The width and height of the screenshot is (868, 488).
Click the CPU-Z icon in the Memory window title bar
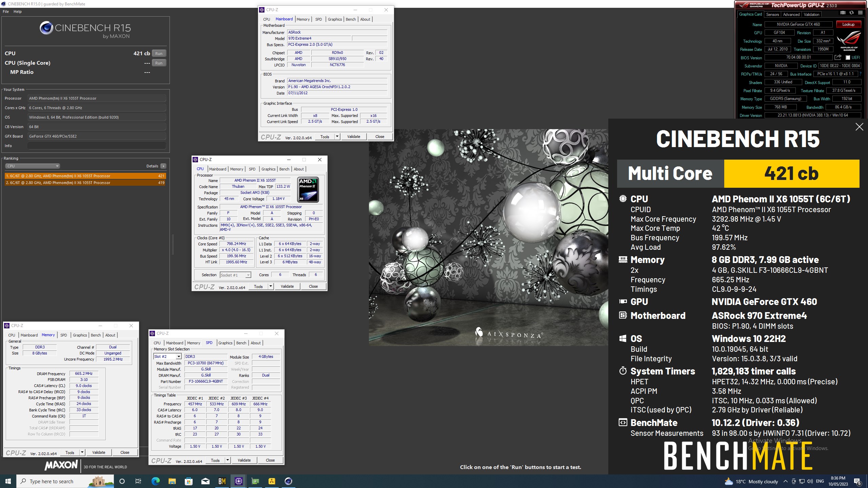(7, 326)
